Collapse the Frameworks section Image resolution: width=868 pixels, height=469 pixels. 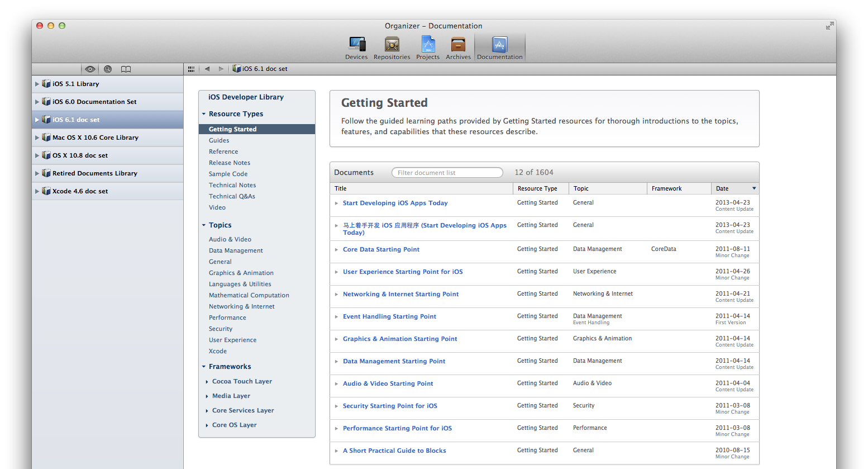[x=204, y=367]
